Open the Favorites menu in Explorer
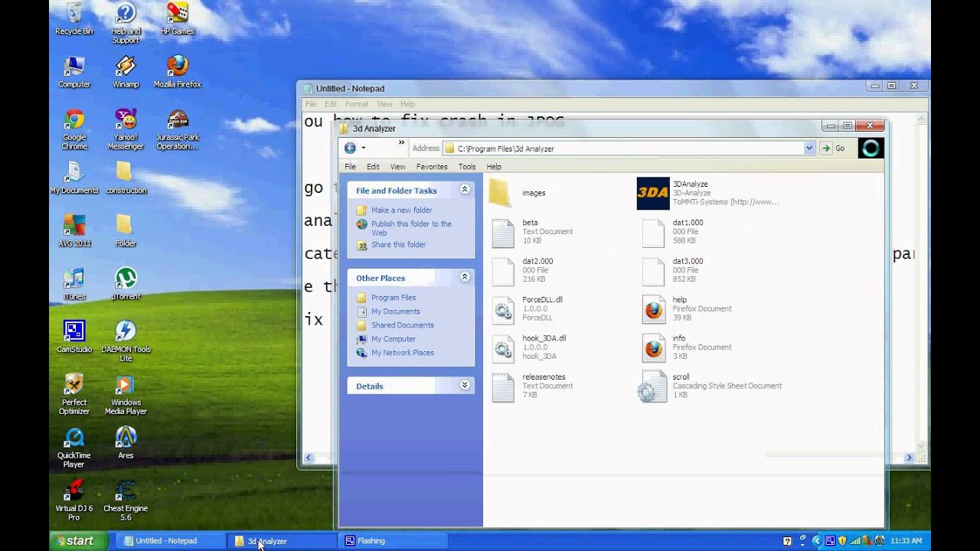Viewport: 980px width, 551px height. (432, 166)
